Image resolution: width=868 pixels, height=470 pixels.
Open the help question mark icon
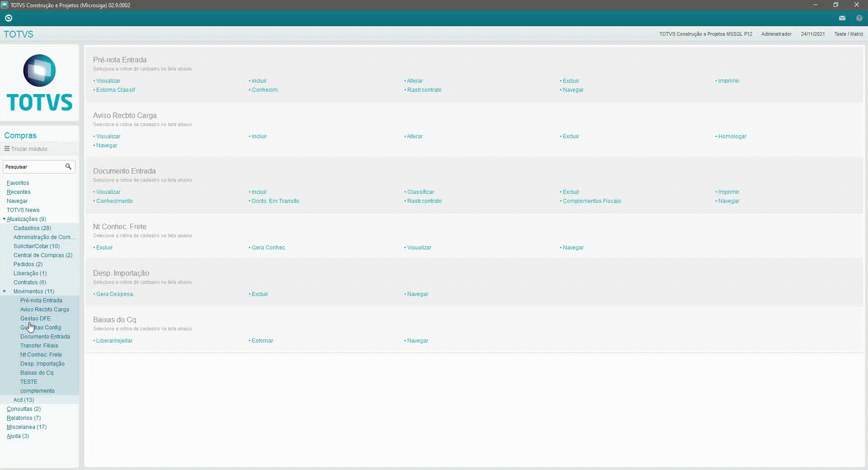tap(859, 18)
